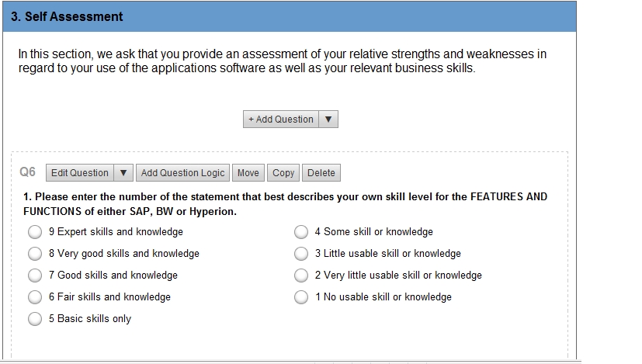Copy question Q6
The width and height of the screenshot is (642, 364).
click(283, 173)
